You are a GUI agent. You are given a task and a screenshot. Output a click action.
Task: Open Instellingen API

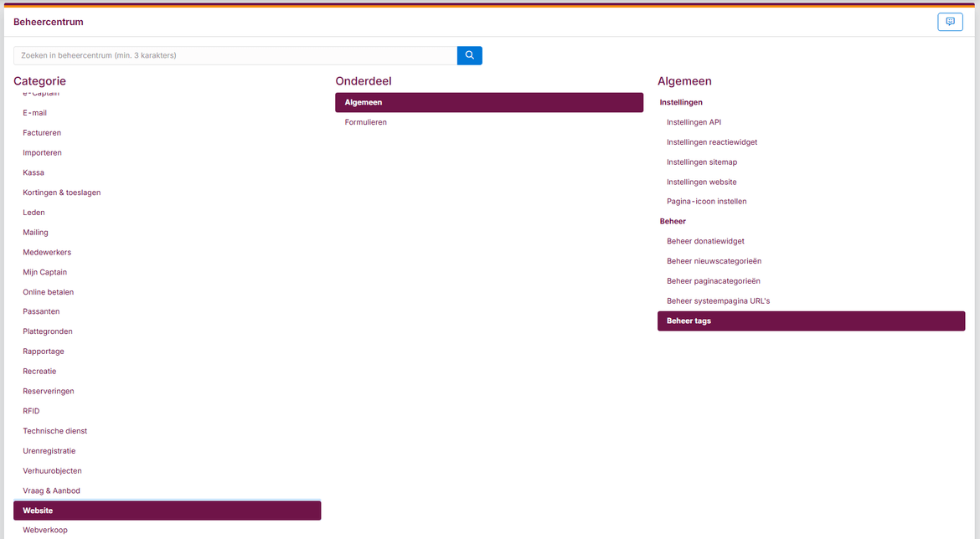coord(694,122)
